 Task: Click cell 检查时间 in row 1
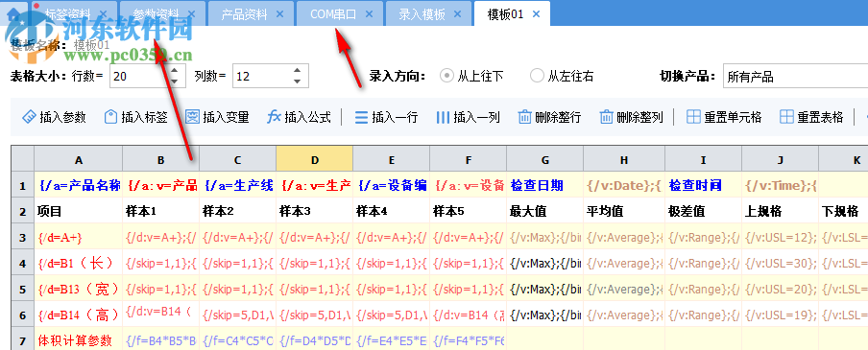pyautogui.click(x=704, y=185)
